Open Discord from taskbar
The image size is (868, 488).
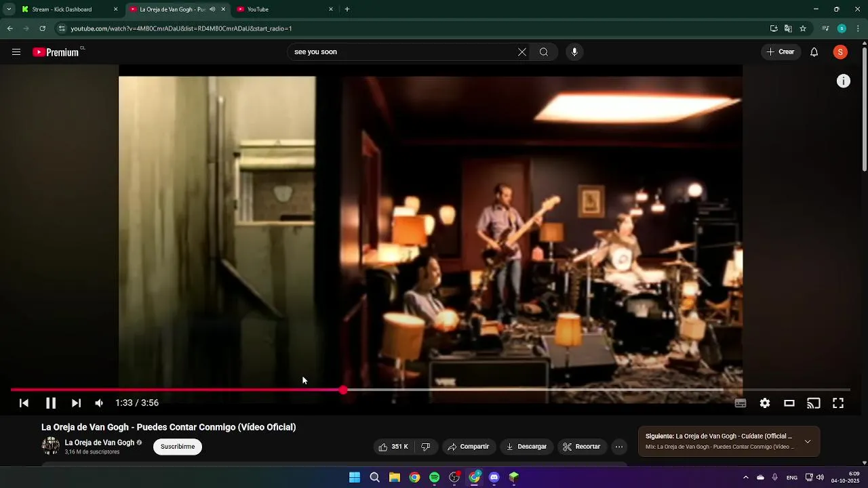tap(494, 477)
